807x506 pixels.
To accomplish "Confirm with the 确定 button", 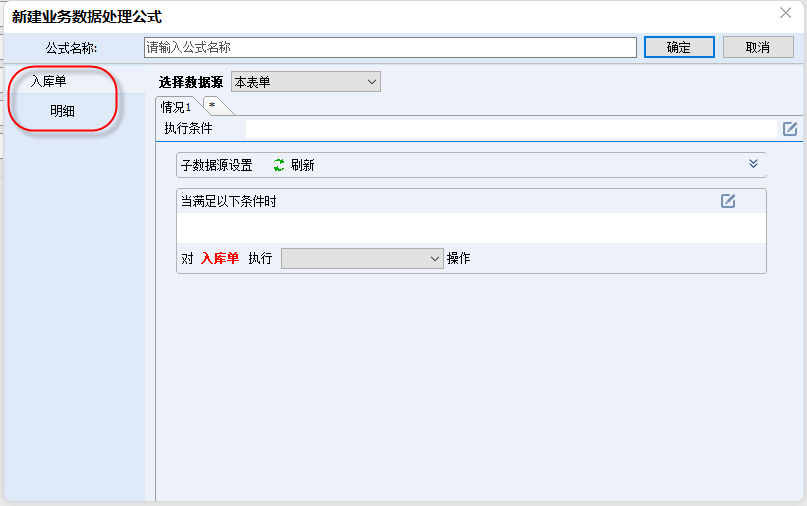I will point(679,47).
